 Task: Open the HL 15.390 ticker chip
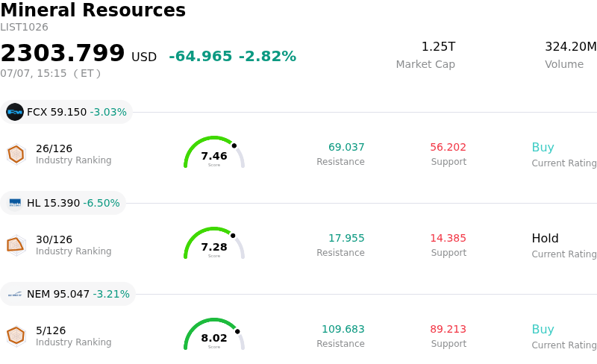click(63, 203)
